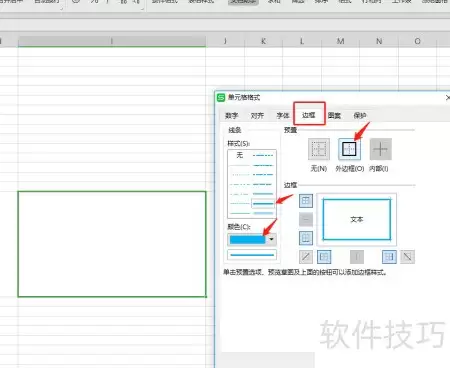450x368 pixels.
Task: Switch to the 边框 tab
Action: (x=309, y=115)
